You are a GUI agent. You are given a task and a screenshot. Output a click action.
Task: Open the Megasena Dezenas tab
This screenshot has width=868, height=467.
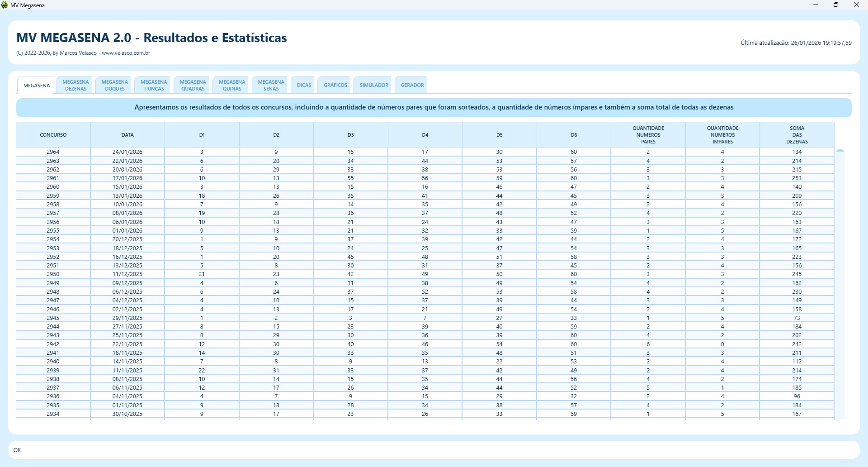(75, 85)
